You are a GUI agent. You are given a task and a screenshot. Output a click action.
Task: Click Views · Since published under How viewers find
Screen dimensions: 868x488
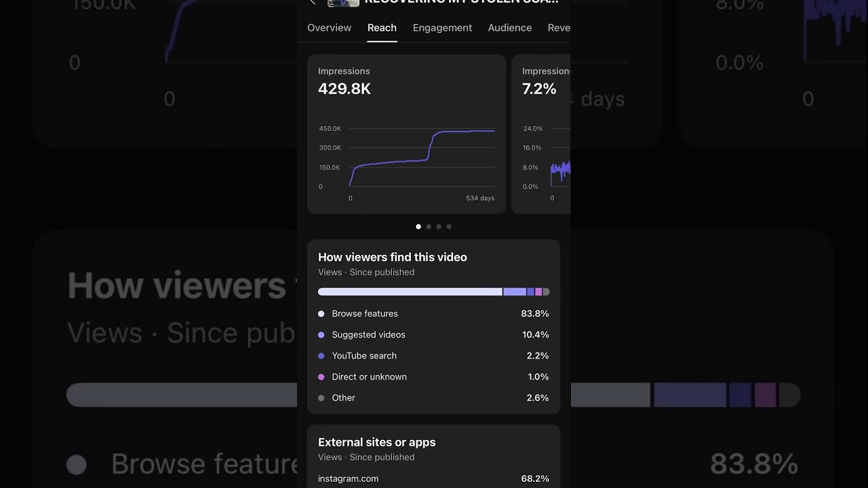(366, 272)
